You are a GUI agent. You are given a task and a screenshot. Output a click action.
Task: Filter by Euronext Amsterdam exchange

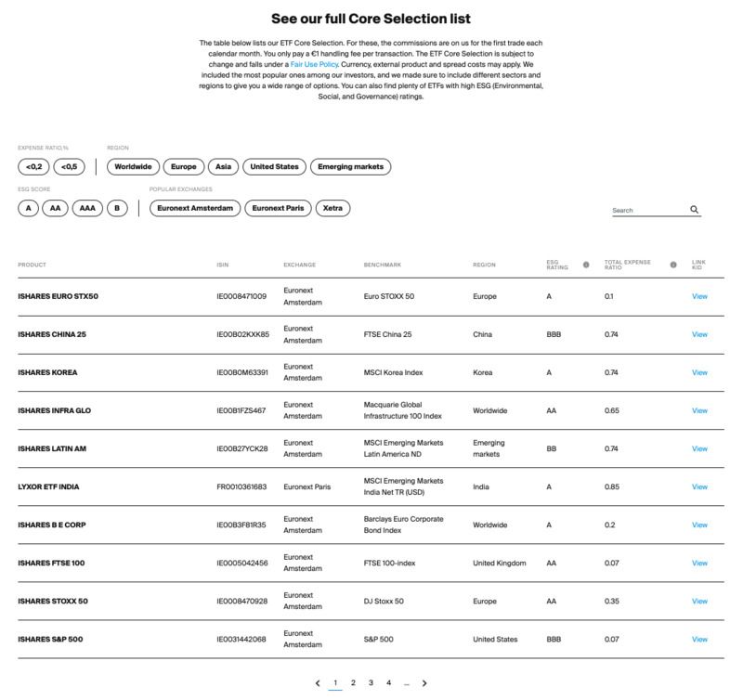pyautogui.click(x=195, y=208)
